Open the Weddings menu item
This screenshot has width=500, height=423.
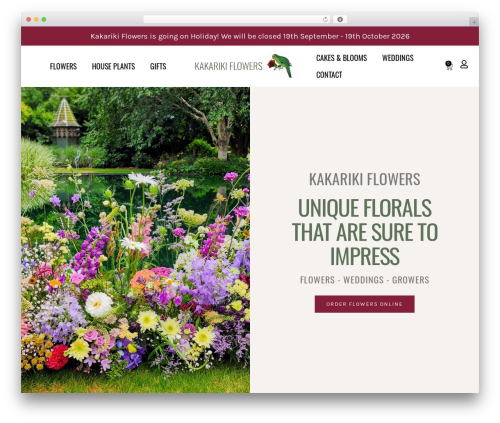click(x=398, y=58)
